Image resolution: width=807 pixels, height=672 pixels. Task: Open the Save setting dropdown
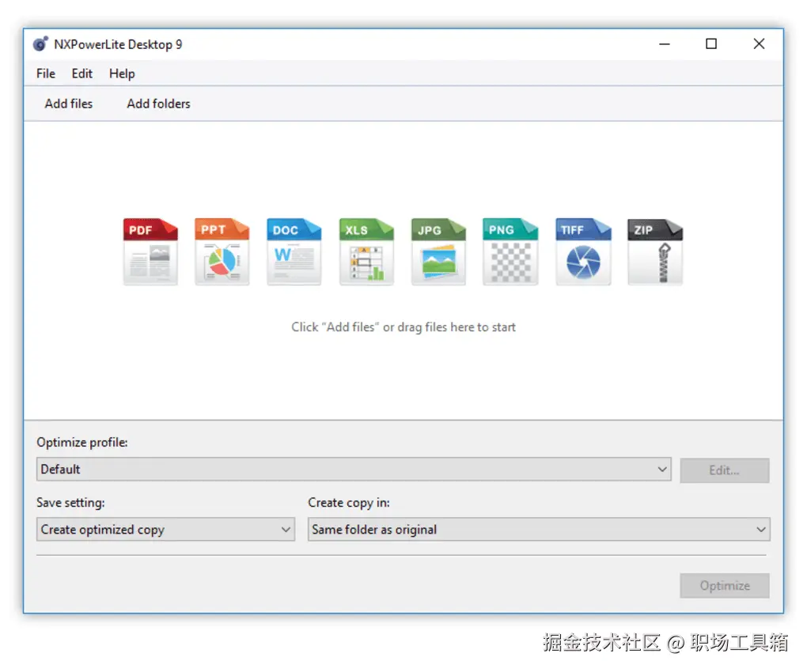165,529
